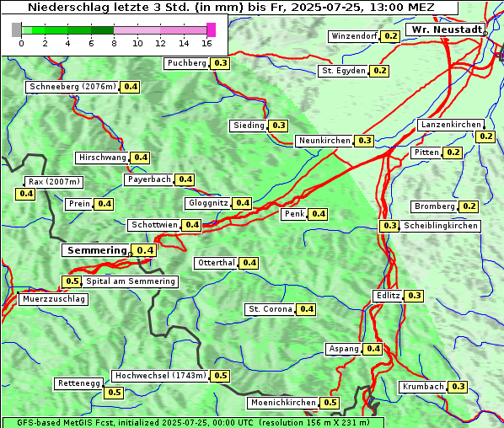Screen dimensions: 504x428
Task: Click the Muerzzuschlag label
Action: 53,299
